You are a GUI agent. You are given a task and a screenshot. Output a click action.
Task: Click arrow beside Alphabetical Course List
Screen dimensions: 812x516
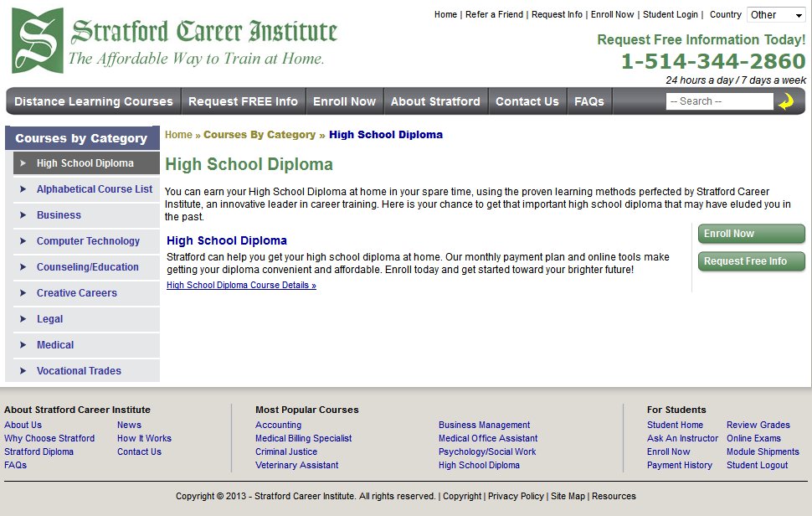click(23, 189)
